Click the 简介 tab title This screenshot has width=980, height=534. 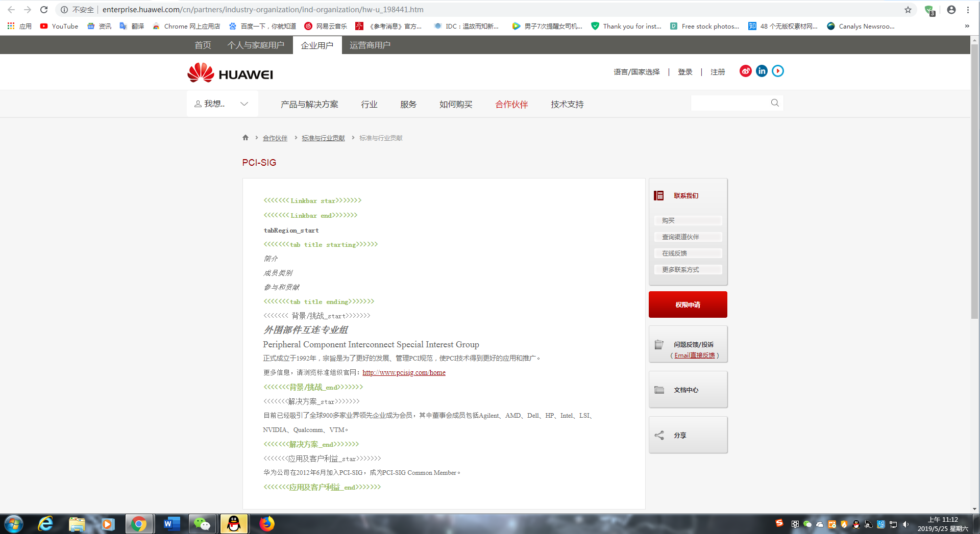point(271,259)
